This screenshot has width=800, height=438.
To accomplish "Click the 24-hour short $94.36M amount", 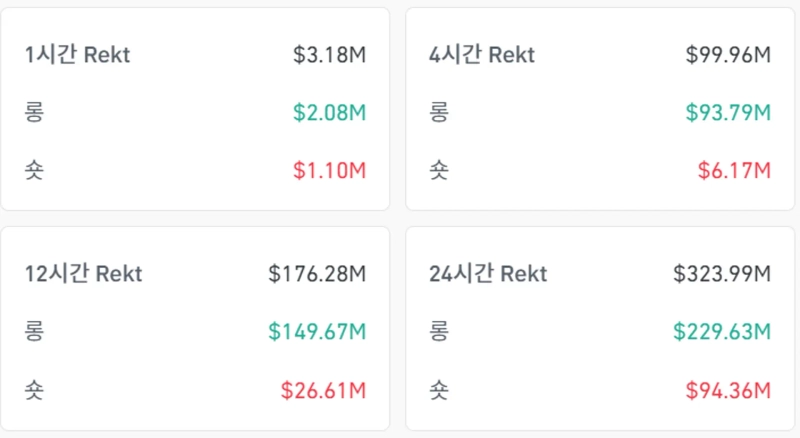I will (728, 388).
